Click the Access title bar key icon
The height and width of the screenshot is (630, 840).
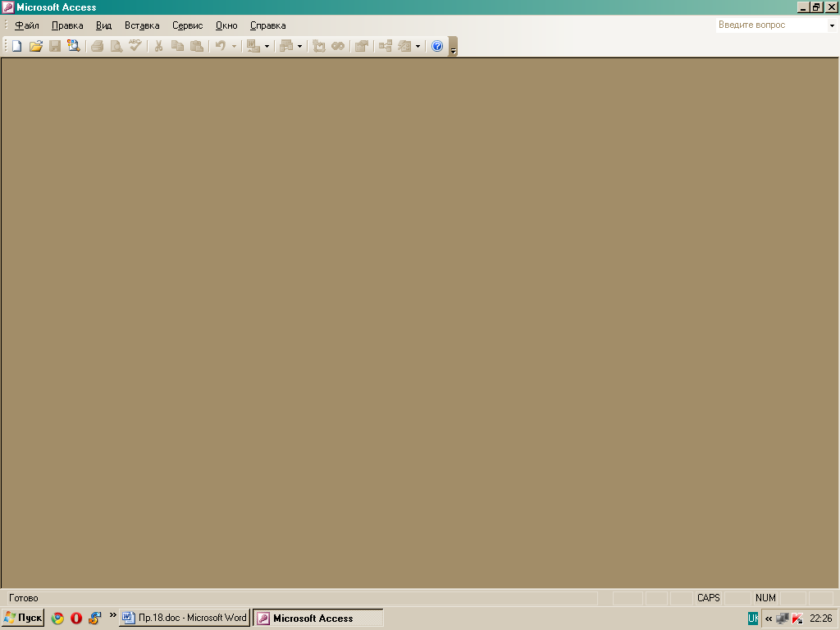[x=8, y=7]
